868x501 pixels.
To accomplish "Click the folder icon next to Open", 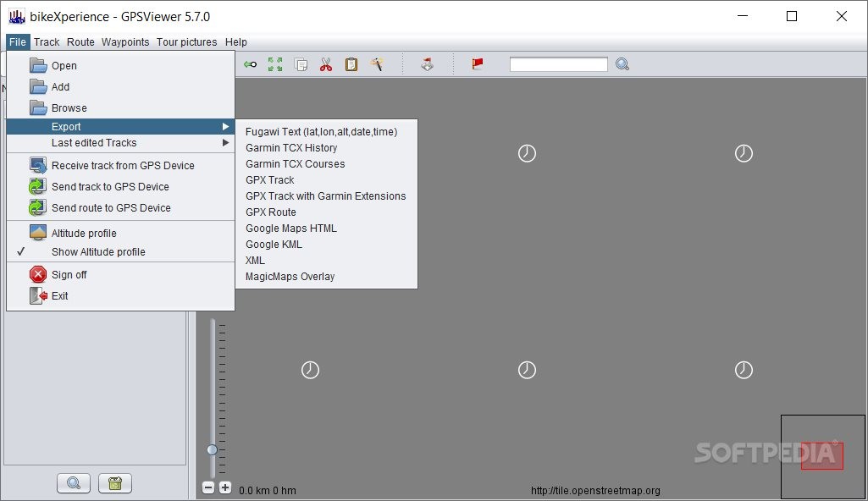I will click(x=38, y=65).
